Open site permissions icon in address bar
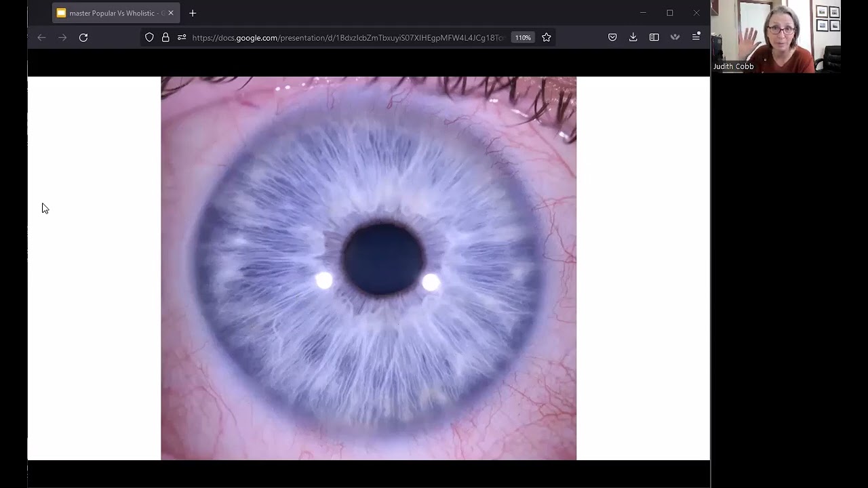Image resolution: width=868 pixels, height=488 pixels. point(182,38)
